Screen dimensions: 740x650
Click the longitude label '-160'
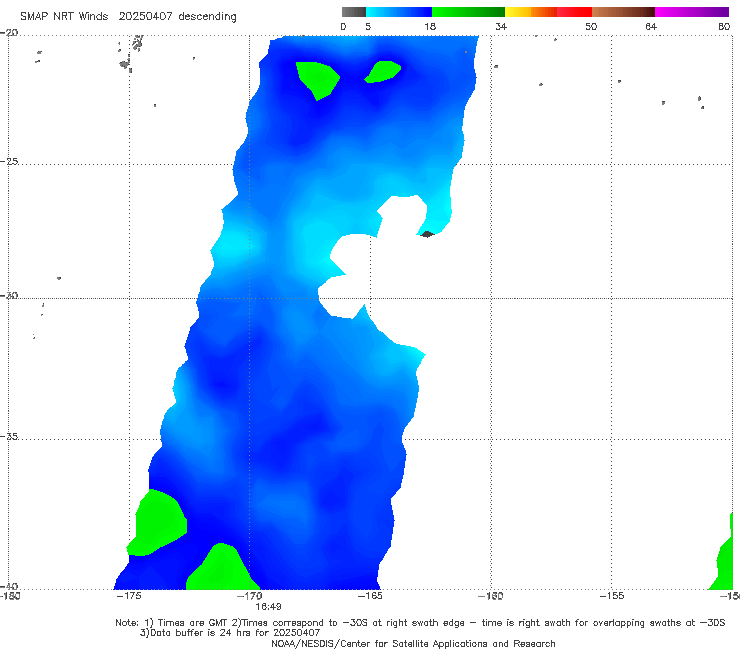click(x=491, y=596)
